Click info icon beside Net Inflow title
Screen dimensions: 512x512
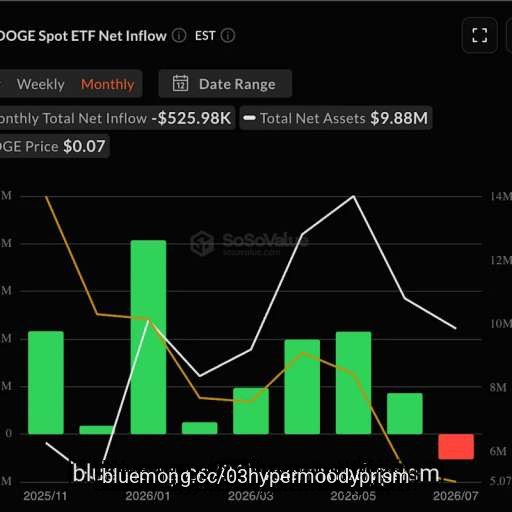tap(179, 36)
